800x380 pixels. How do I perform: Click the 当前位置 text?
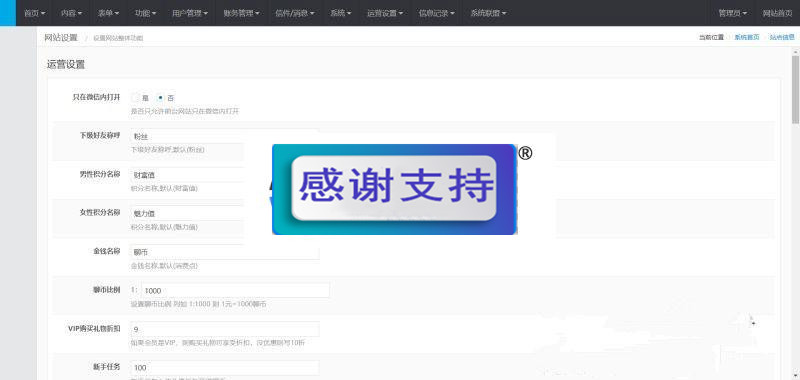point(711,37)
